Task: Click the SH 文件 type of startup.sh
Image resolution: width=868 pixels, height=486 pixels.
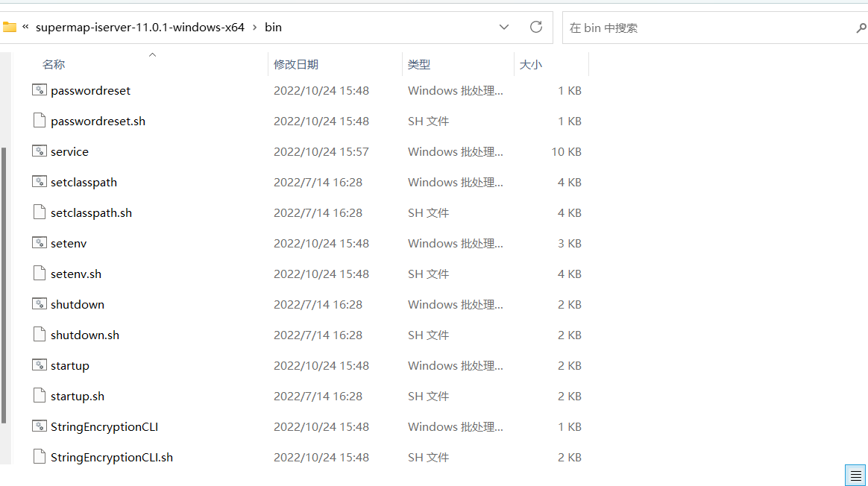Action: pos(429,397)
